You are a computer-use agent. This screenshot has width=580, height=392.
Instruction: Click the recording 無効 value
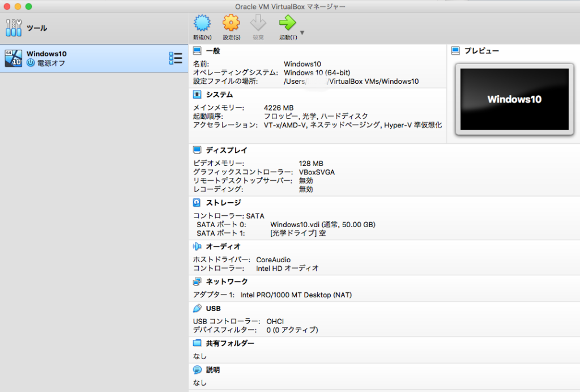point(306,189)
